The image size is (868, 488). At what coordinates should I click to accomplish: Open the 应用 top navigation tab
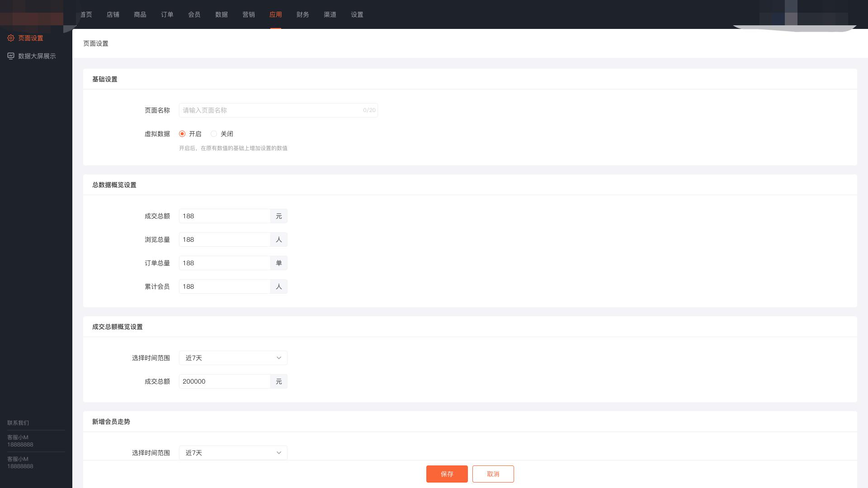(x=275, y=14)
